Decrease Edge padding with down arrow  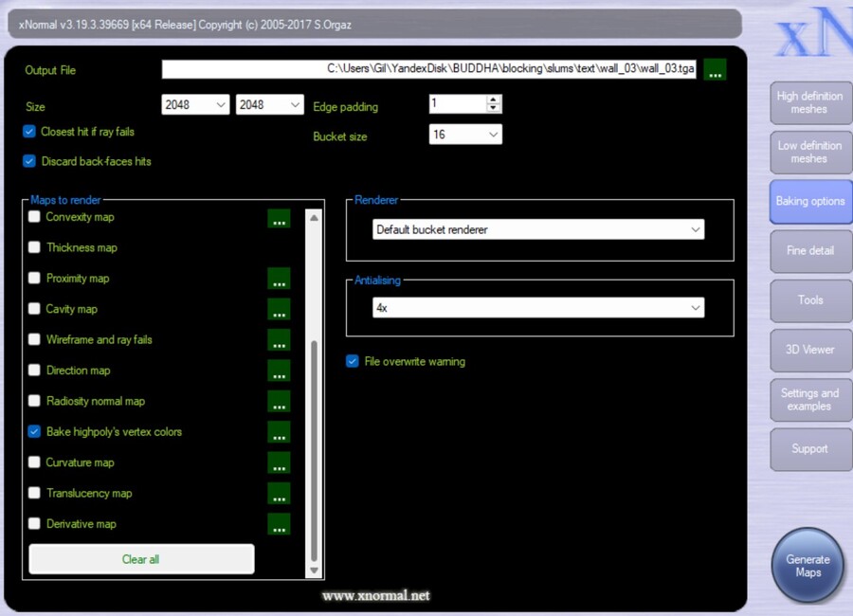pos(493,108)
